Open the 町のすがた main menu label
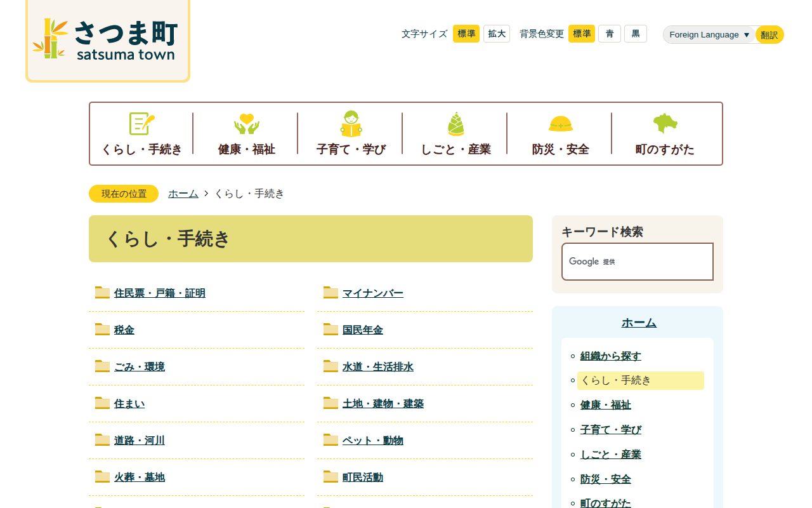Viewport: 812px width, 508px height. pos(665,149)
